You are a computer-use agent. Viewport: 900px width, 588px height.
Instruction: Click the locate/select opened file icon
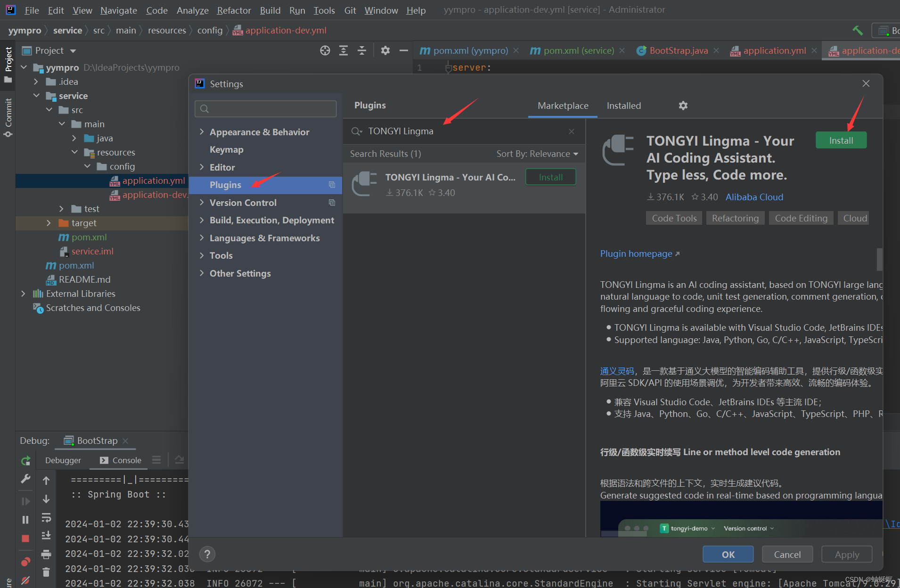point(325,50)
